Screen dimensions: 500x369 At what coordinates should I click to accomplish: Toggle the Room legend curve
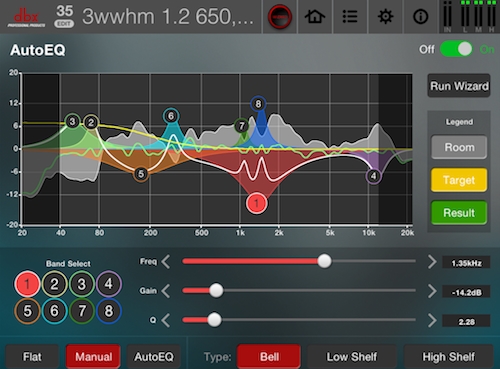point(459,147)
